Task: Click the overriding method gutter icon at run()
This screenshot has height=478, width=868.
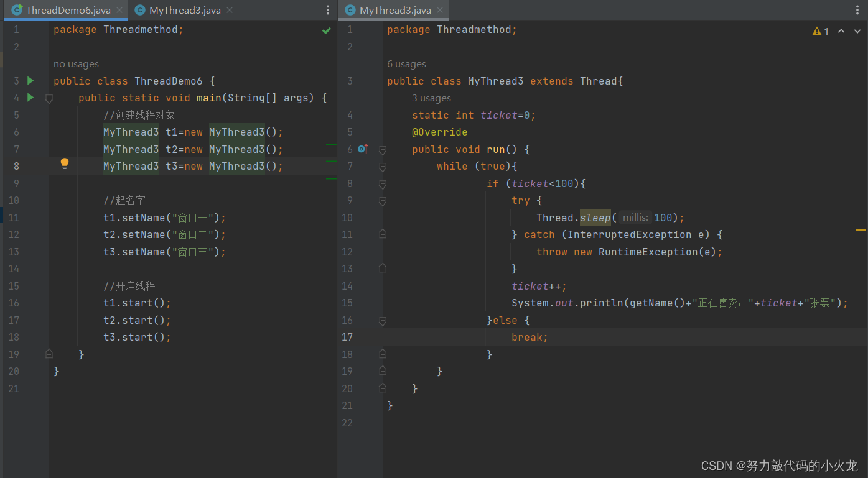Action: point(363,149)
